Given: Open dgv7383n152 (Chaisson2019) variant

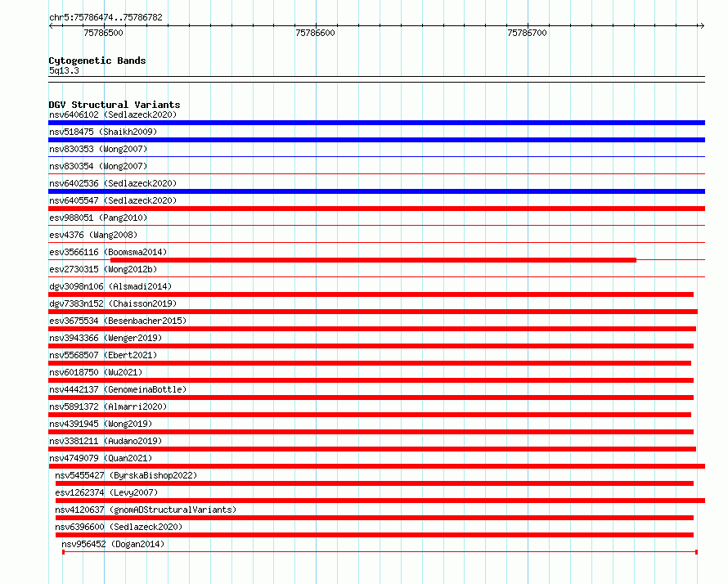Looking at the screenshot, I should 113,303.
